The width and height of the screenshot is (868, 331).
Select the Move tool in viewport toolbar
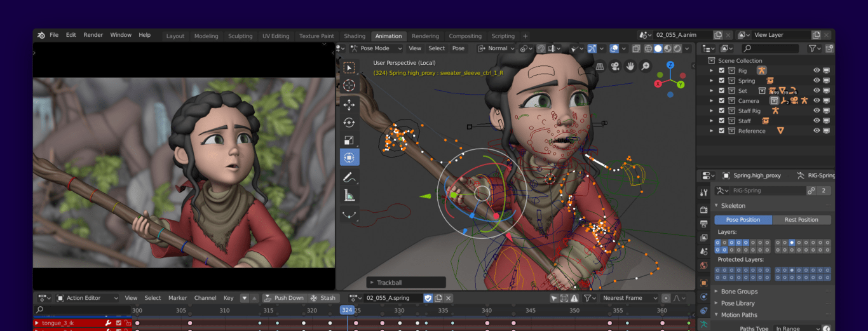tap(349, 104)
